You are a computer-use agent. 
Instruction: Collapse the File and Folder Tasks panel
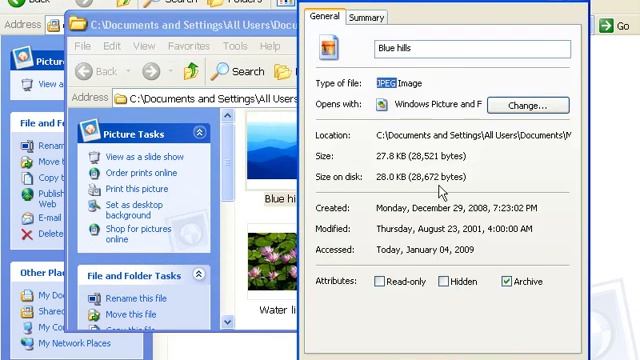coord(199,274)
